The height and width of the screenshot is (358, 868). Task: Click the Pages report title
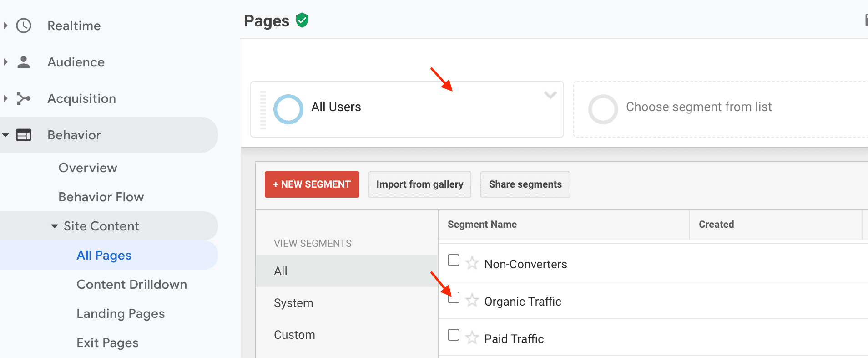pos(267,21)
